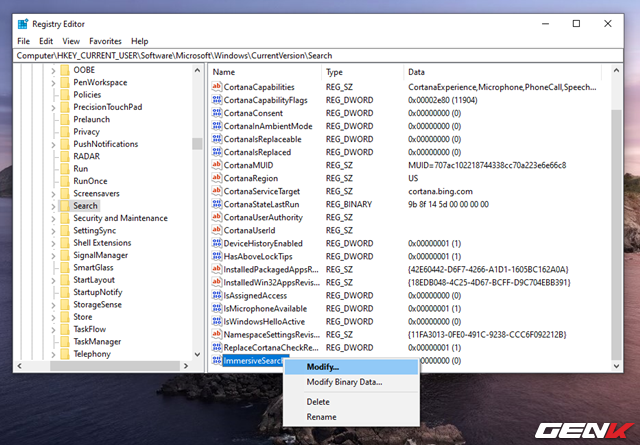This screenshot has width=640, height=445.
Task: Click the CortanaConsent DWORD icon
Action: tap(216, 113)
